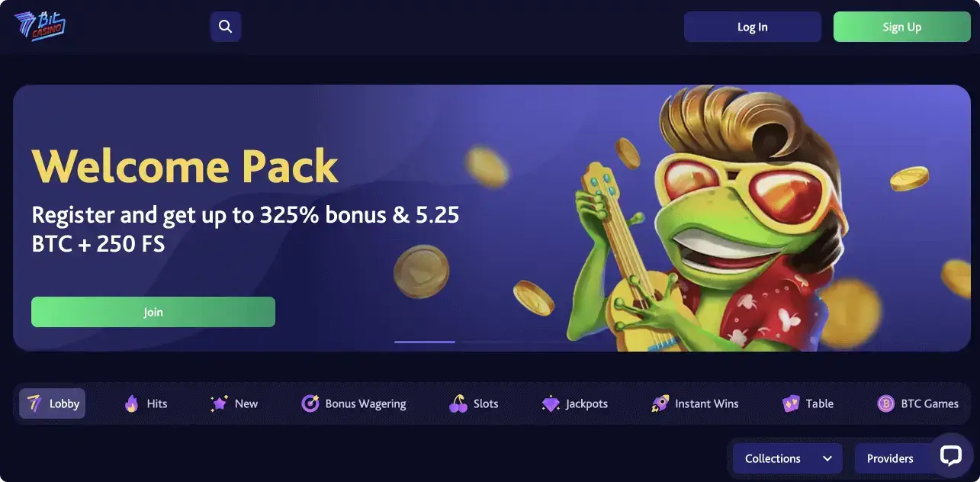This screenshot has width=980, height=482.
Task: Click the cherries icon beside Slots
Action: click(458, 403)
